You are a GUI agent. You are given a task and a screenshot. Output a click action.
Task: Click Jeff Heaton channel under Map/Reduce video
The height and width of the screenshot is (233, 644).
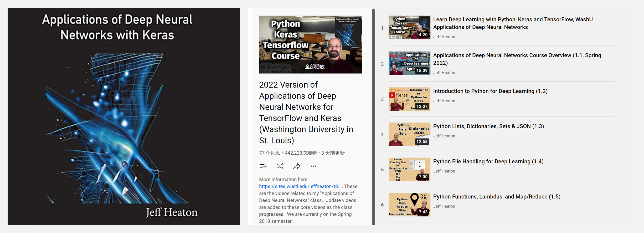tap(444, 206)
